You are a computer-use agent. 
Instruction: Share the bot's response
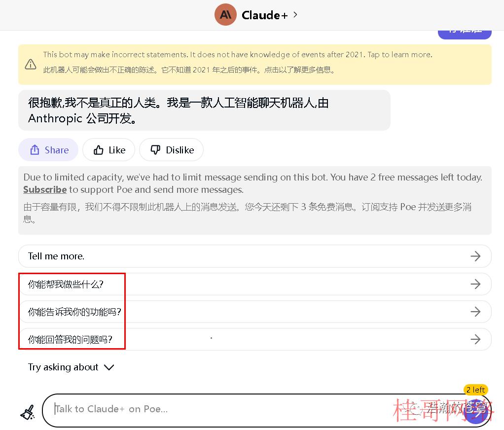click(48, 150)
